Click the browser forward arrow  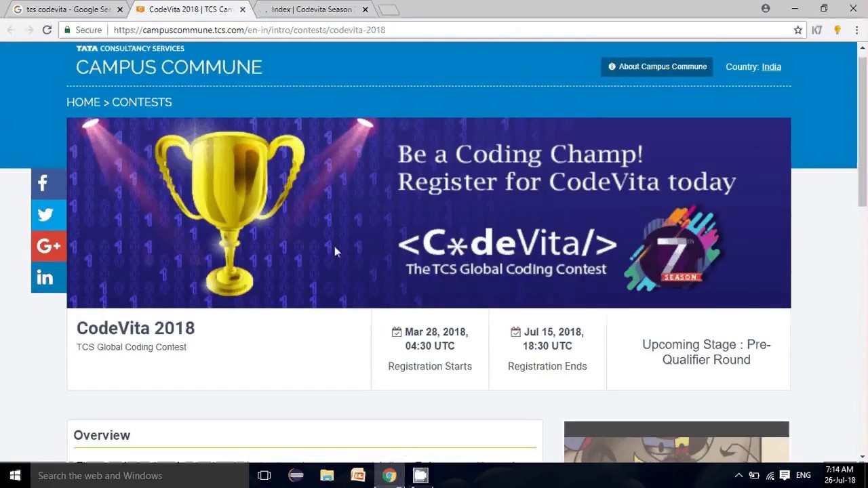[28, 30]
